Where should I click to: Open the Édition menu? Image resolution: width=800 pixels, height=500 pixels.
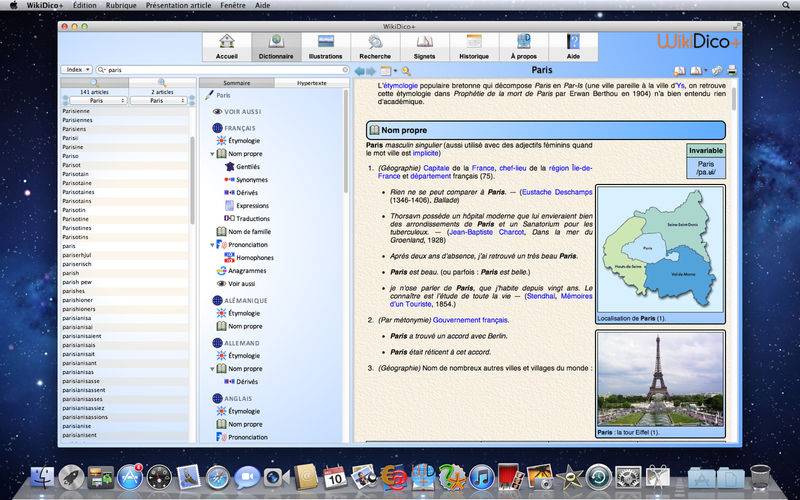point(85,5)
